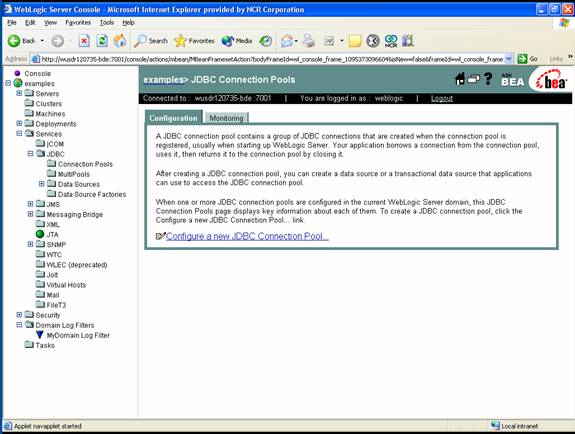
Task: Click the Logout link
Action: (x=442, y=98)
